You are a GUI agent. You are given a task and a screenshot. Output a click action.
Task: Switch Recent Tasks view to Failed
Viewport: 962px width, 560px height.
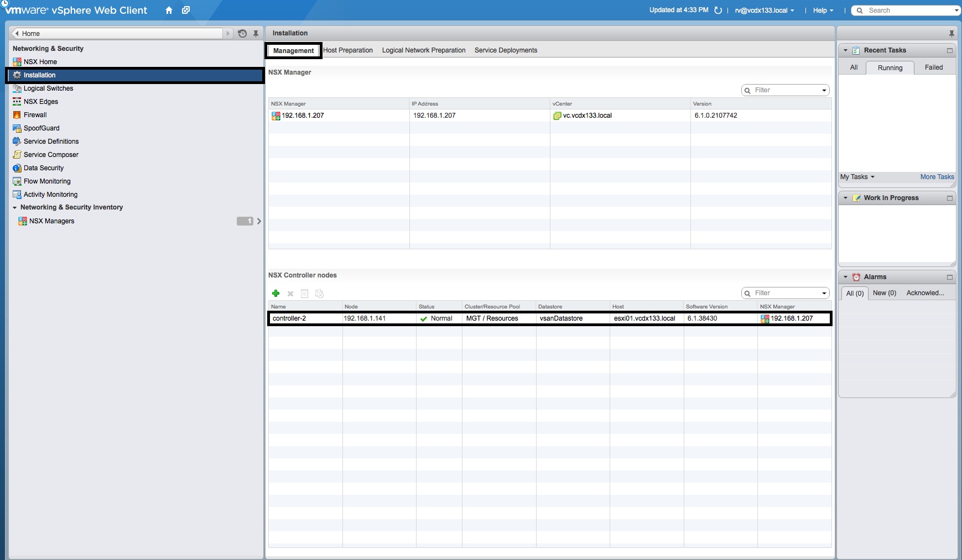(934, 67)
